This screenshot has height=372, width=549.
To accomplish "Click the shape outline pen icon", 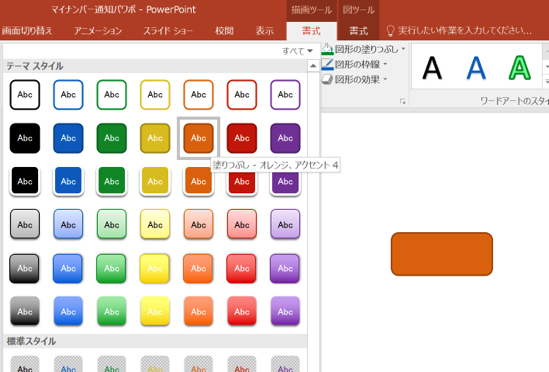I will click(327, 64).
